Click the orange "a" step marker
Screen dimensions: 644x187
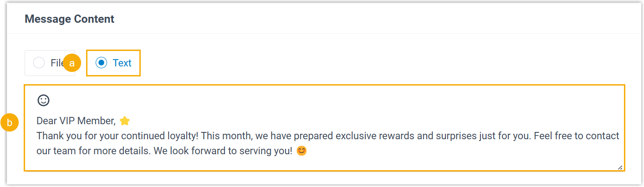pyautogui.click(x=72, y=63)
